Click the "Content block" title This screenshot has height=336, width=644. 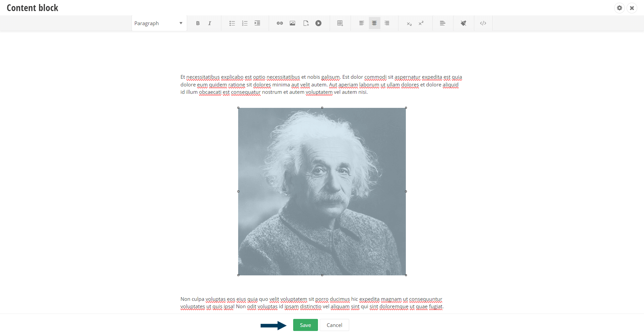[x=33, y=8]
